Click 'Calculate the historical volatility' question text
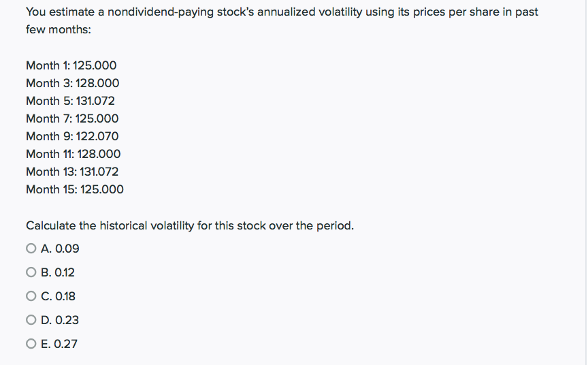The height and width of the screenshot is (365, 588). 190,225
